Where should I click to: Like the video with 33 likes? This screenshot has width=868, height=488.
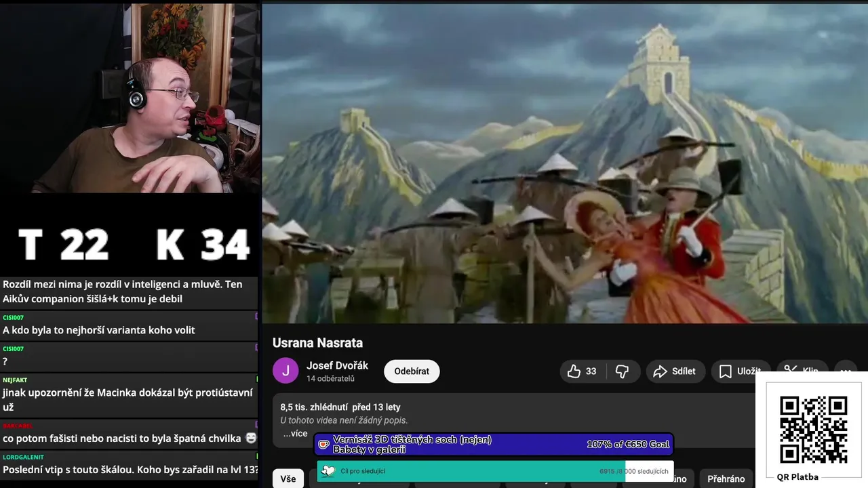(x=583, y=371)
